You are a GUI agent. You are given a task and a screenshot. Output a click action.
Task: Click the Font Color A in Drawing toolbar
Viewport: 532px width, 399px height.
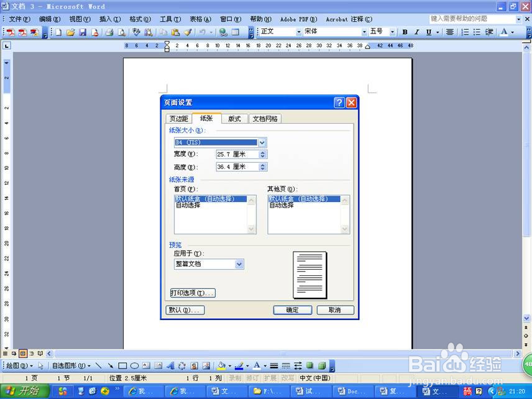tap(257, 365)
